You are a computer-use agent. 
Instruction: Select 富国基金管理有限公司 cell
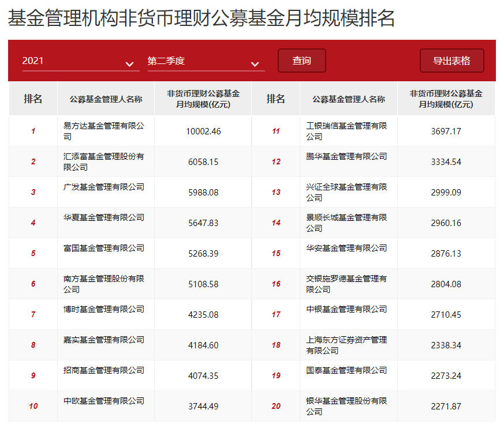click(x=106, y=253)
